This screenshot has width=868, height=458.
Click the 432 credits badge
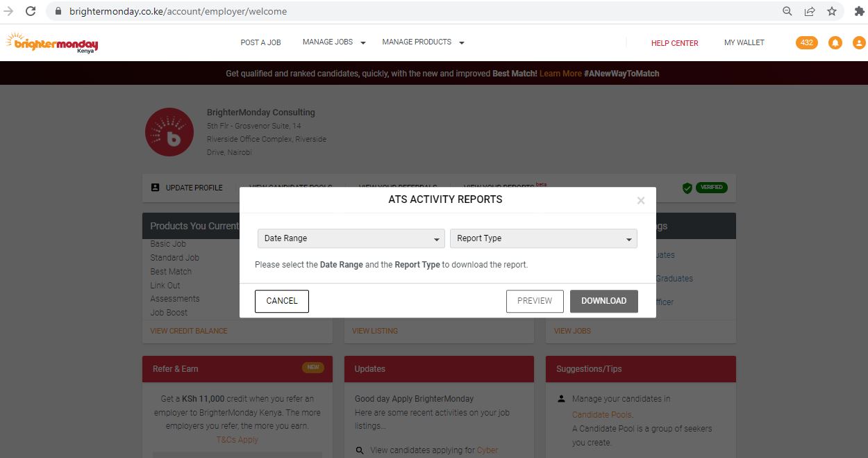807,42
